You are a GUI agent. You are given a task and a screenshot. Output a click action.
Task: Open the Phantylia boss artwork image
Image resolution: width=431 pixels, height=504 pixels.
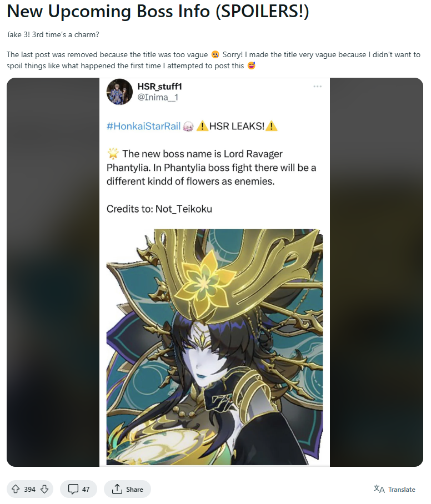click(214, 347)
